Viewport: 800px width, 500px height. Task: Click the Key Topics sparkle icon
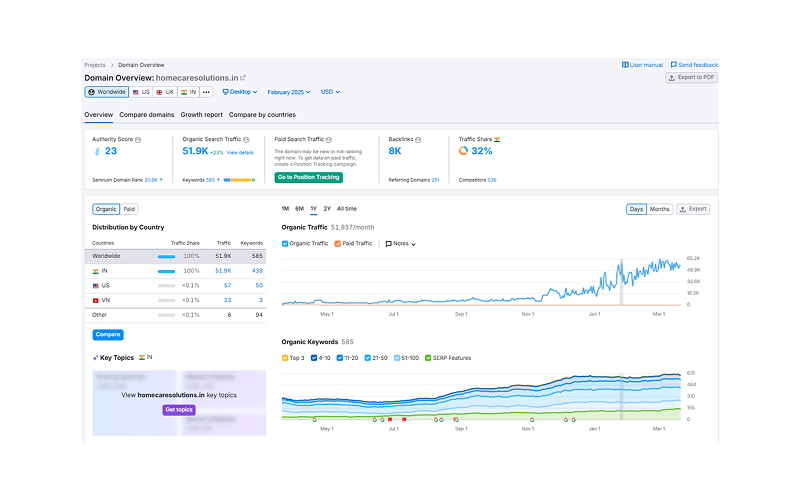(95, 358)
